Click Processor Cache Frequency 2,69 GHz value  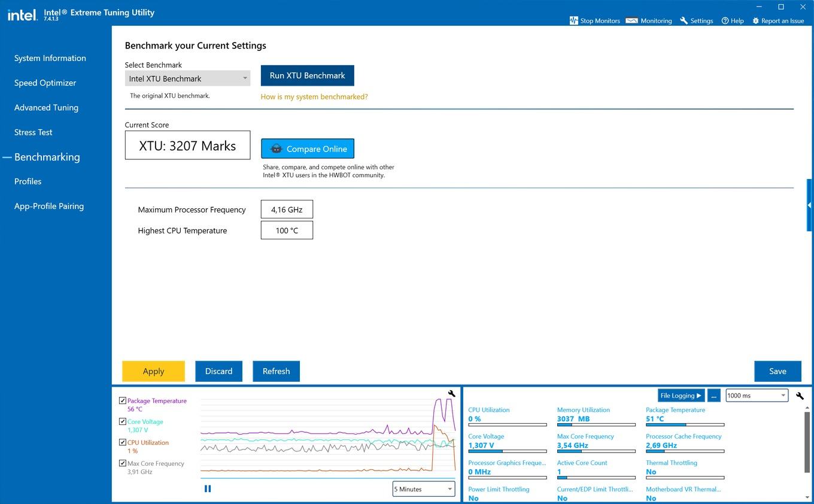coord(661,445)
